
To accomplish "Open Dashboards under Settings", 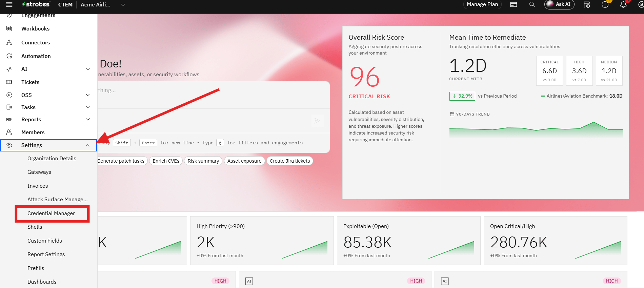I will click(x=42, y=282).
